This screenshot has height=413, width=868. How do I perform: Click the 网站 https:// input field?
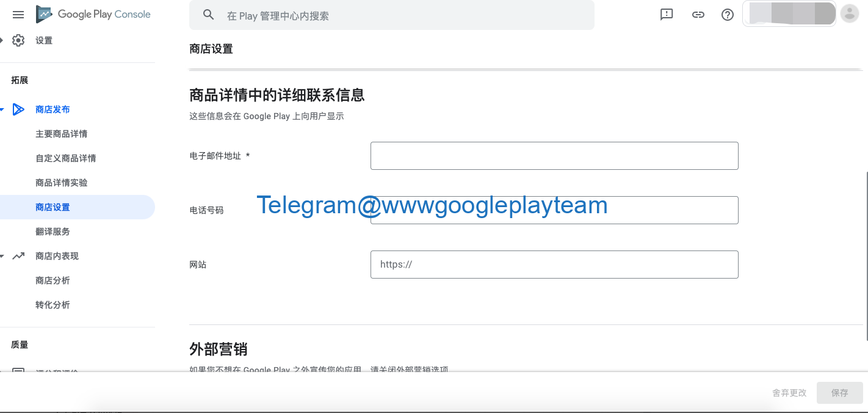554,265
